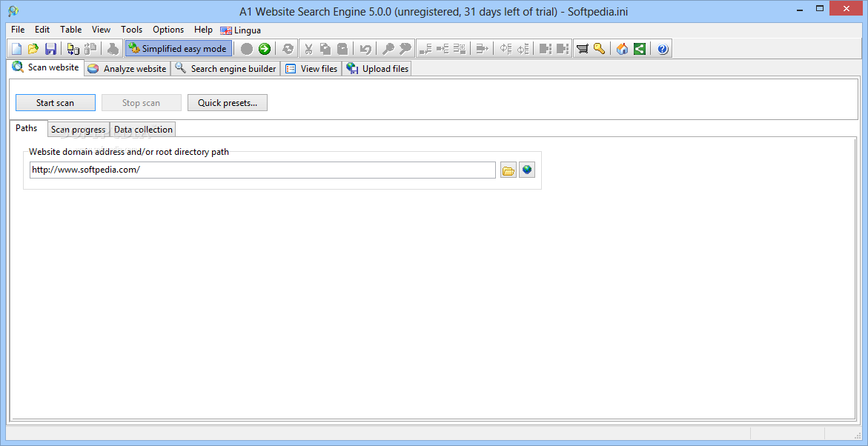This screenshot has height=446, width=868.
Task: Open the Edit menu
Action: pos(42,30)
